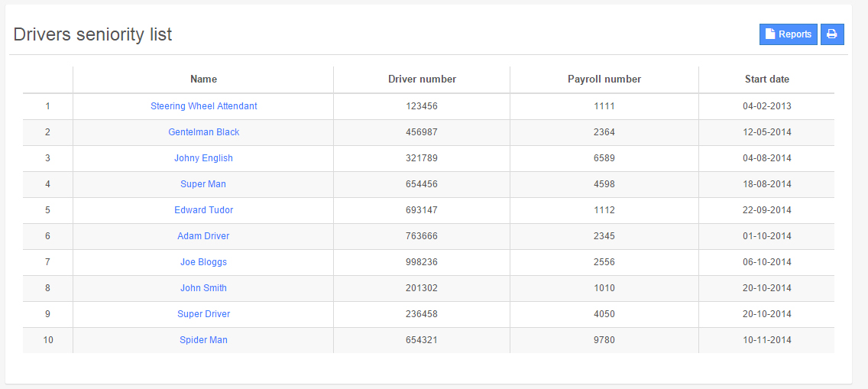Select the Johny English link
868x389 pixels.
click(x=203, y=158)
